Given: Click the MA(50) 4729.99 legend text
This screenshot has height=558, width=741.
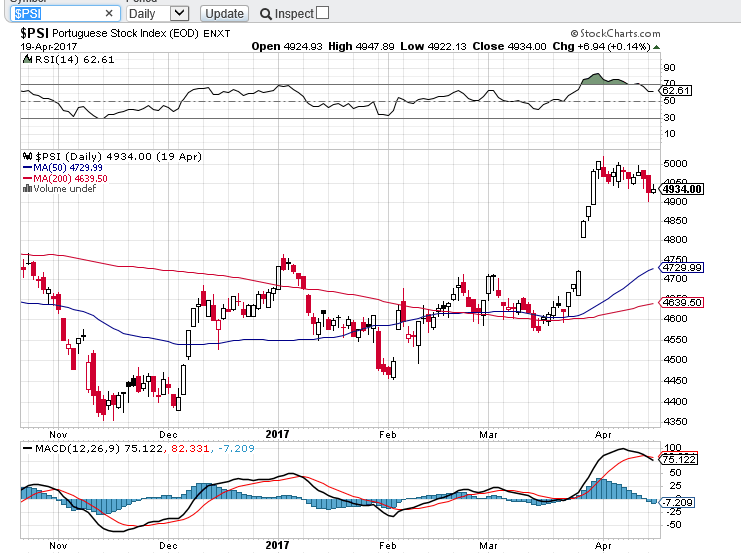Looking at the screenshot, I should pos(68,168).
